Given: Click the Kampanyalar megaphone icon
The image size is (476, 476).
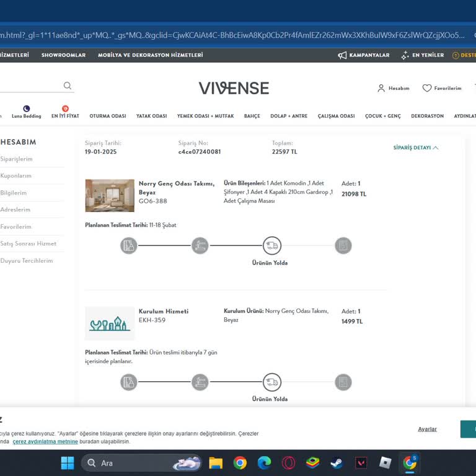Looking at the screenshot, I should tap(342, 55).
